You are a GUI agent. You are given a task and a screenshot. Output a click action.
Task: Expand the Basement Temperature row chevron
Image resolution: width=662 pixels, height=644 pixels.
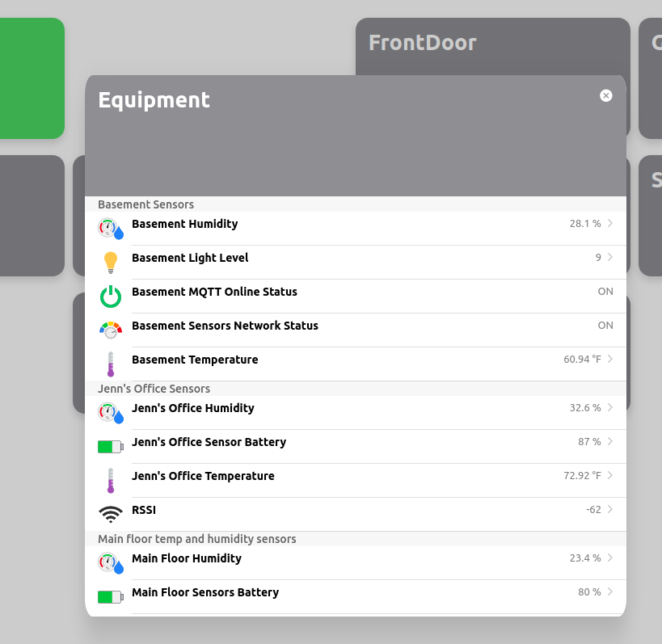coord(610,360)
